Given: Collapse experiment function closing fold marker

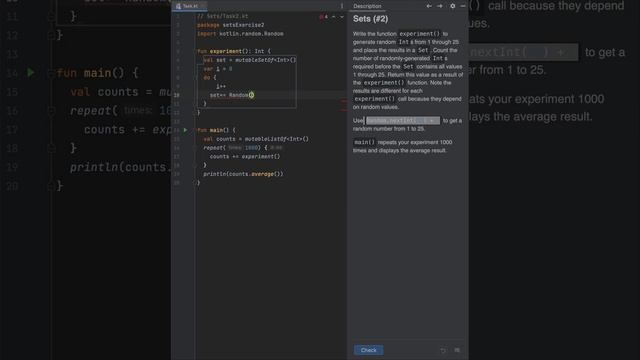Looking at the screenshot, I should pyautogui.click(x=195, y=112).
